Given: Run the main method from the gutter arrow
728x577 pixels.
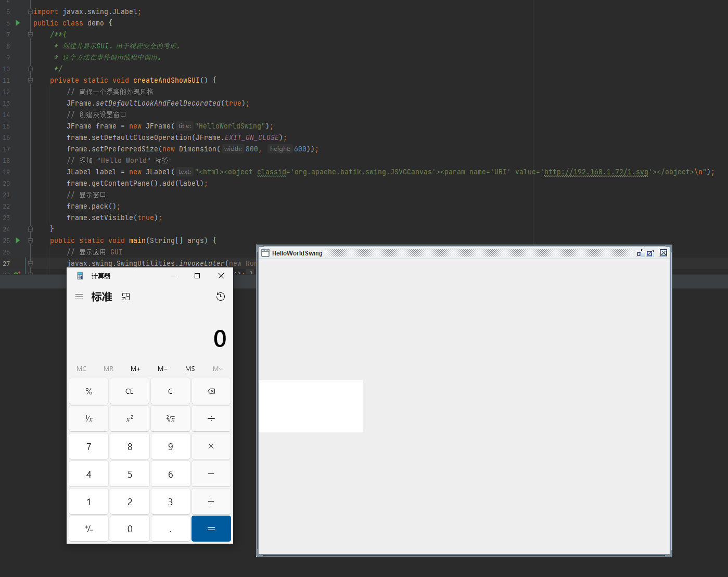Looking at the screenshot, I should [x=18, y=240].
